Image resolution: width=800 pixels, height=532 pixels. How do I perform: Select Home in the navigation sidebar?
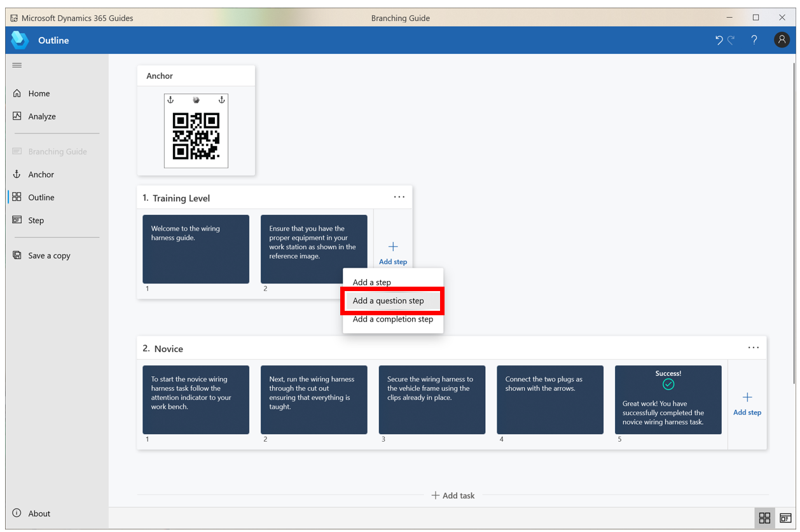[x=39, y=93]
